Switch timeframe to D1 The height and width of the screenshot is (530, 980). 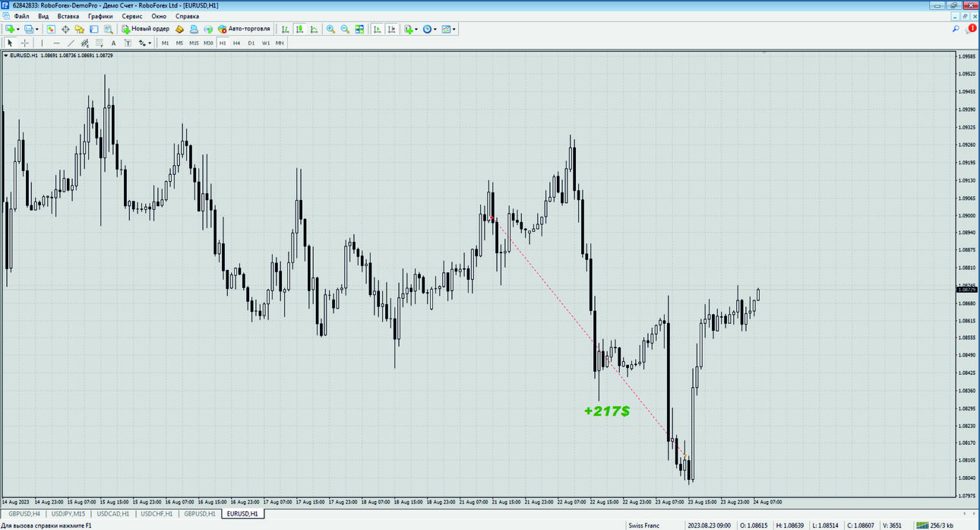(251, 43)
